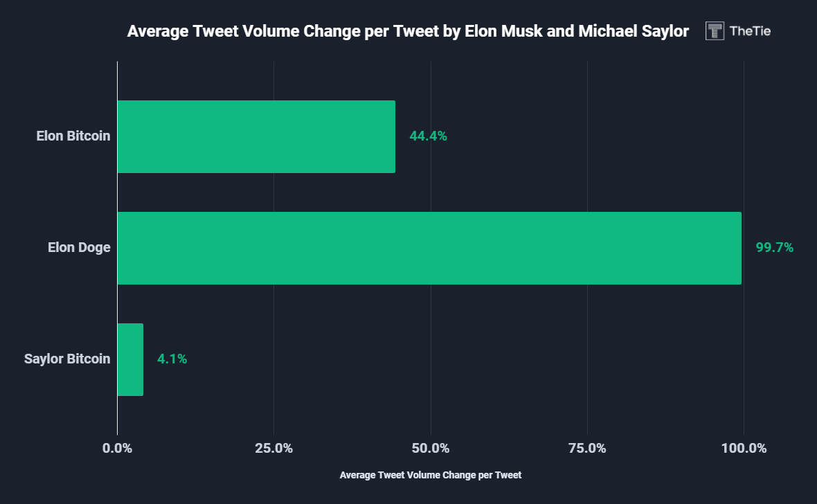
Task: Click the Elon Doge category label
Action: 79,248
